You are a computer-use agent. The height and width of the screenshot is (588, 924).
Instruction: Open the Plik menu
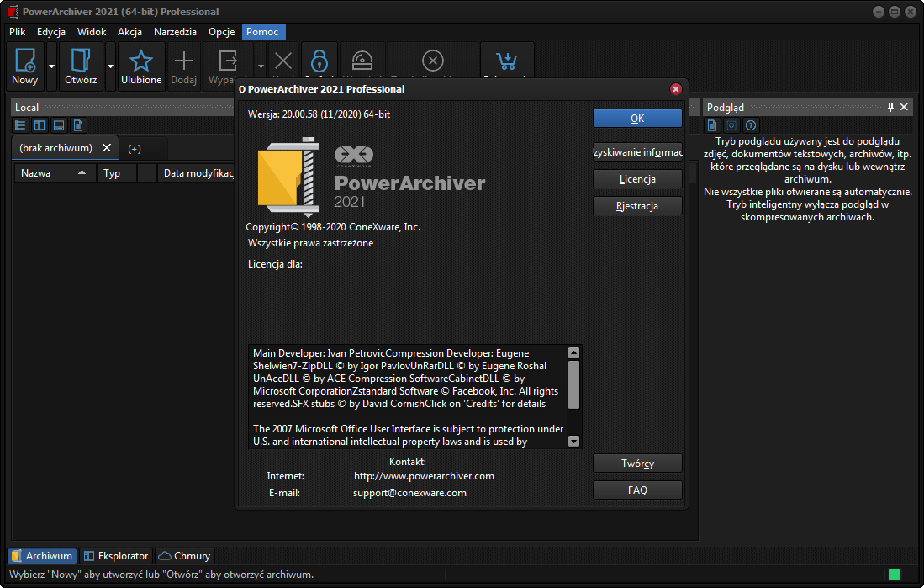click(17, 32)
